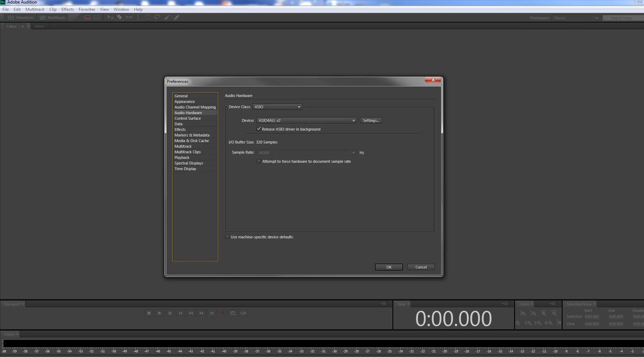Open the Zoom panel options menu
The width and height of the screenshot is (644, 357).
coord(552,304)
